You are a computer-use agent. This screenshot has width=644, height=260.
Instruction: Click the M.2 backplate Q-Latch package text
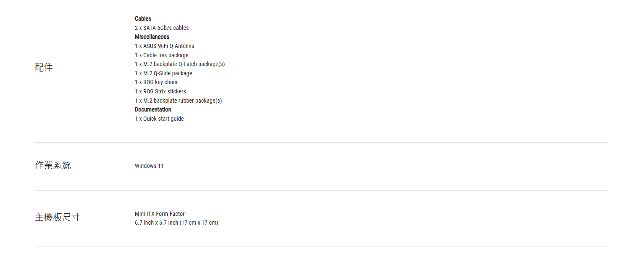coord(180,64)
